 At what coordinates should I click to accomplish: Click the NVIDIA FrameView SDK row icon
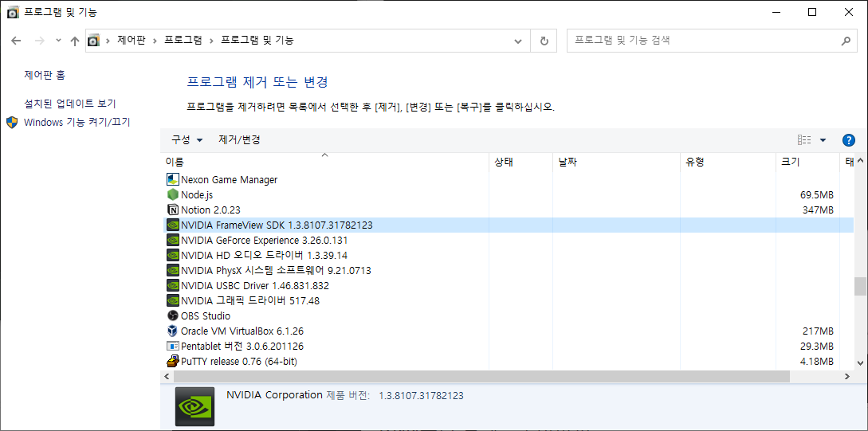(173, 225)
